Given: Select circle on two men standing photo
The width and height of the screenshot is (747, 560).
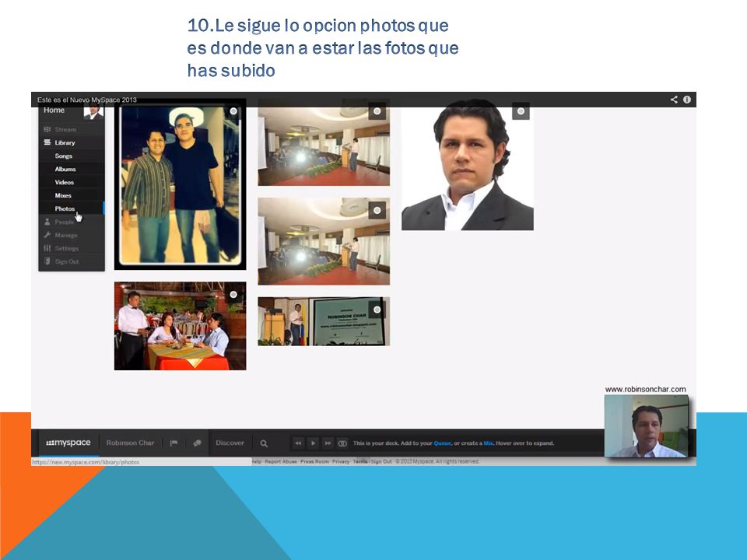Looking at the screenshot, I should coord(233,111).
